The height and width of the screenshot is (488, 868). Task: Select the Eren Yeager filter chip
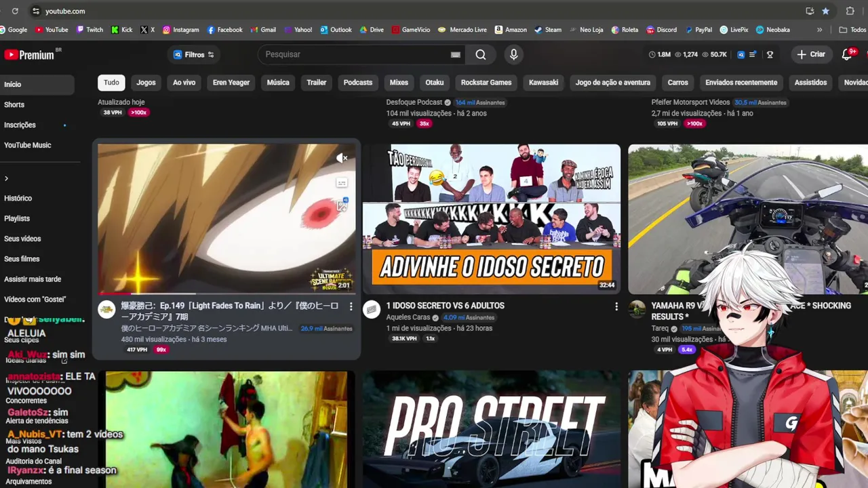click(231, 83)
